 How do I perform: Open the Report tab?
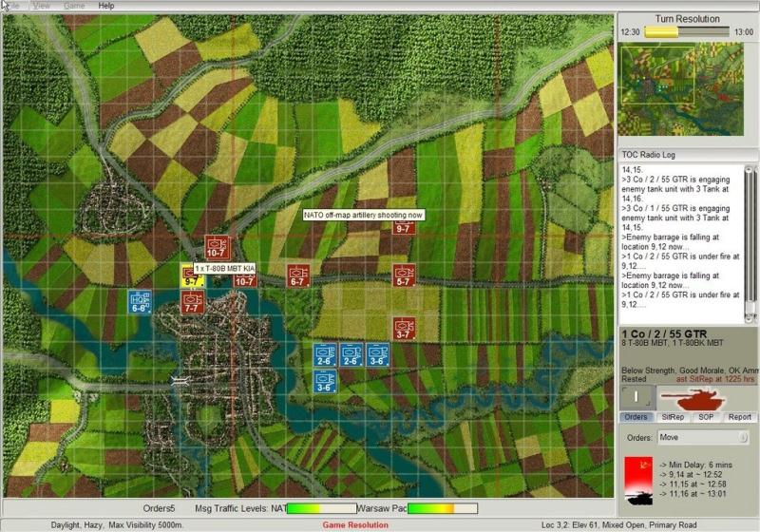[x=740, y=417]
